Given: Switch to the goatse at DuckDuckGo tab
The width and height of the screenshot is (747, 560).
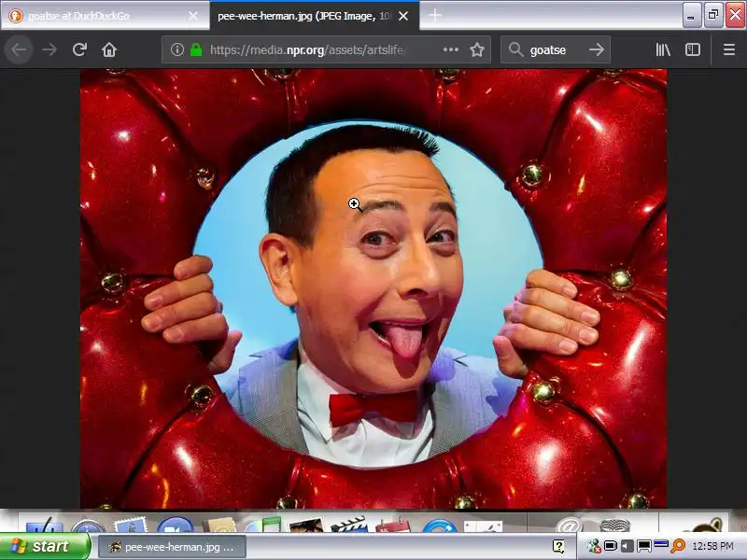Looking at the screenshot, I should 104,16.
